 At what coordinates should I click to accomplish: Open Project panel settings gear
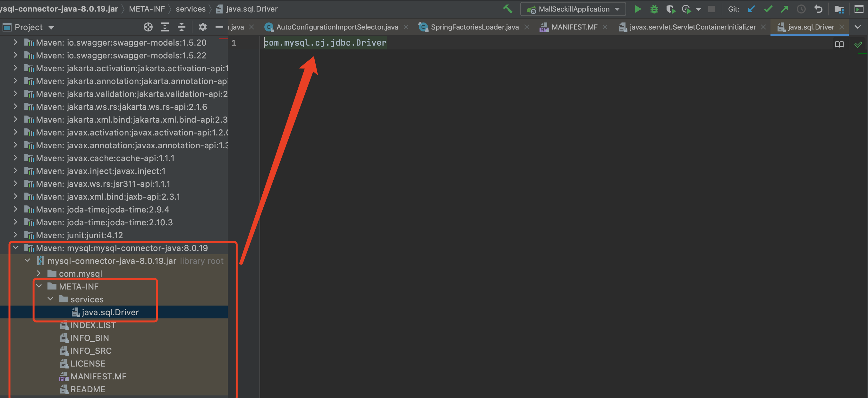[202, 27]
